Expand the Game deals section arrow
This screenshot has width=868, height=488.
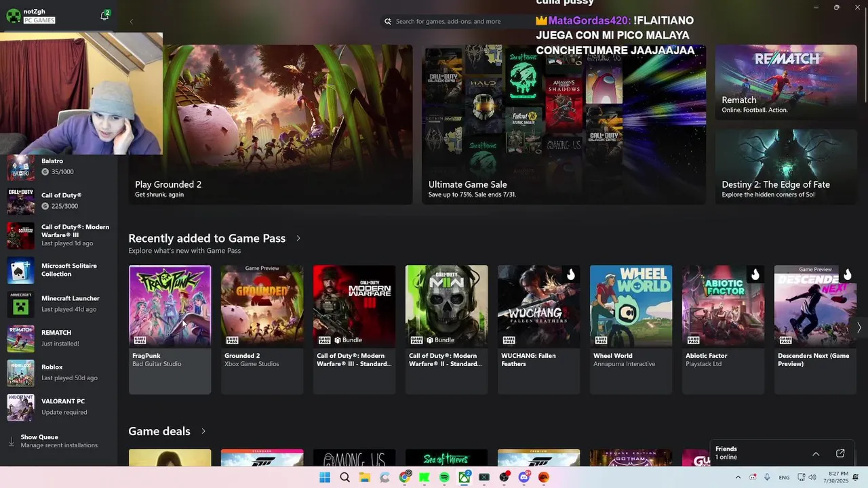pyautogui.click(x=203, y=431)
